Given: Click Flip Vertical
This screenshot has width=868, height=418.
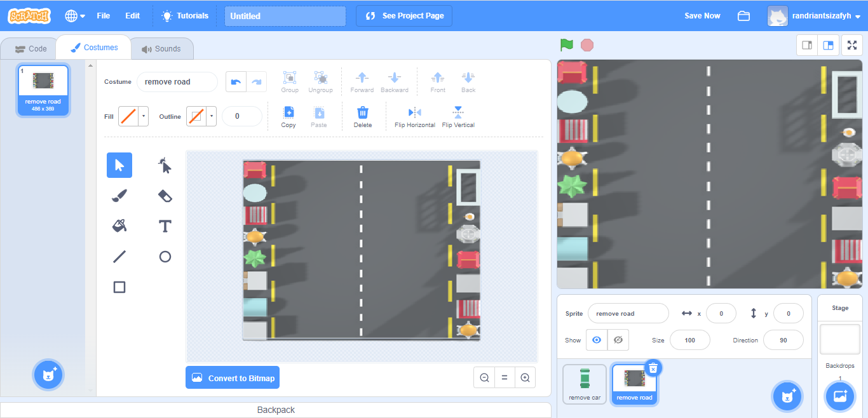Looking at the screenshot, I should [x=458, y=116].
